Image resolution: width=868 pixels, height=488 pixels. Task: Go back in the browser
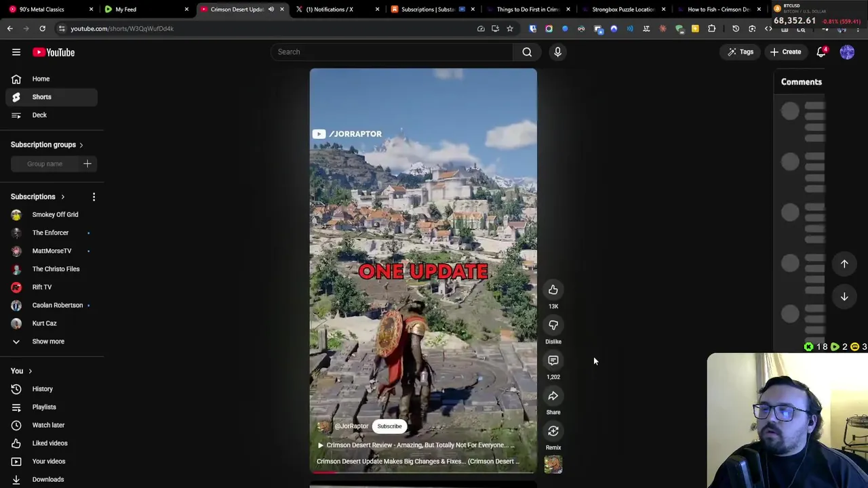click(x=9, y=28)
